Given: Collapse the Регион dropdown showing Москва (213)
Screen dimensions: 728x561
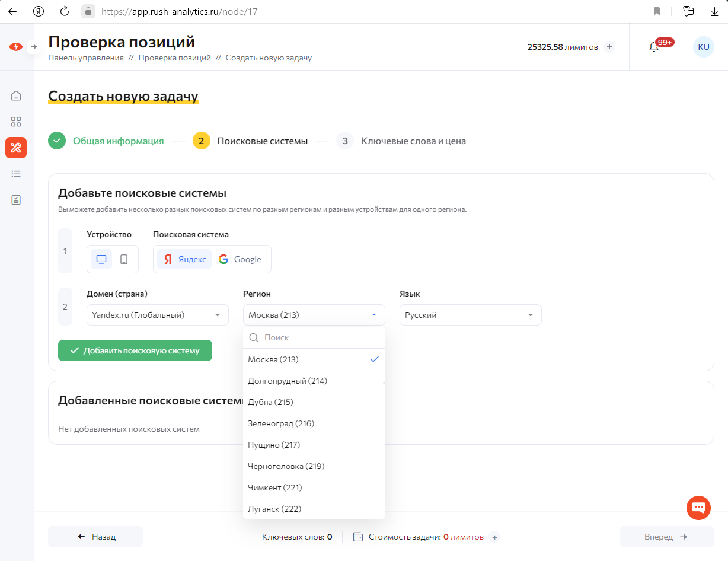Looking at the screenshot, I should point(314,315).
